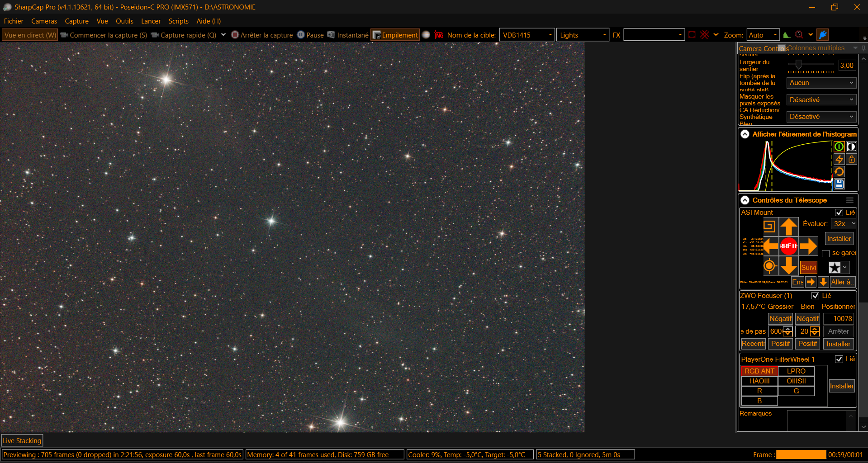Viewport: 868px width, 463px height.
Task: Check the 'se garer' park checkbox
Action: click(x=826, y=253)
